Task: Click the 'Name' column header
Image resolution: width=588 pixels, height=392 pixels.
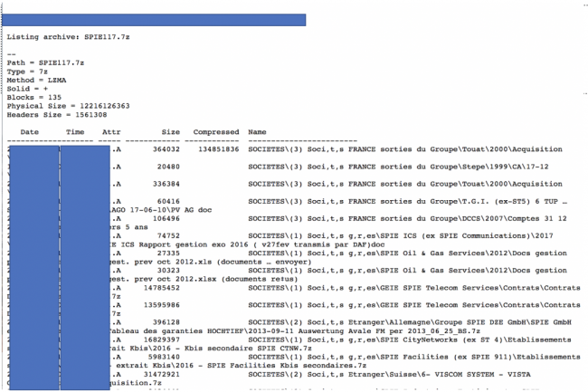Action: pyautogui.click(x=257, y=131)
